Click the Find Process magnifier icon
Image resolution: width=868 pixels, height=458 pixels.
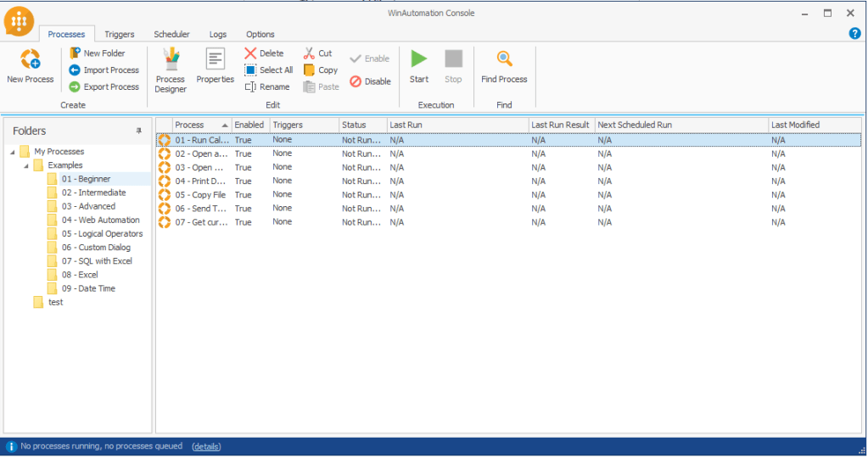click(504, 59)
